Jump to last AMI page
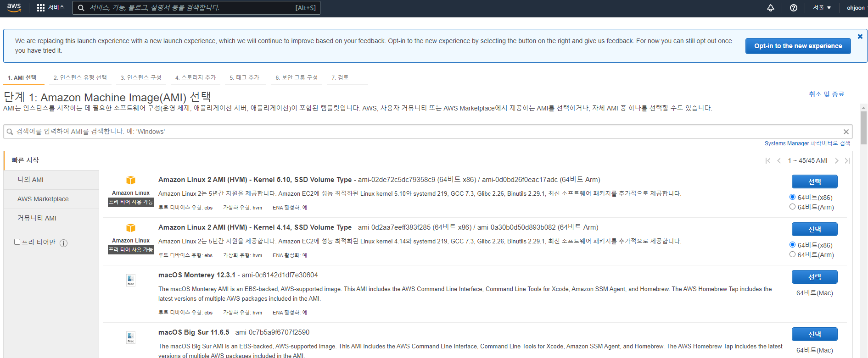This screenshot has width=868, height=358. tap(847, 160)
